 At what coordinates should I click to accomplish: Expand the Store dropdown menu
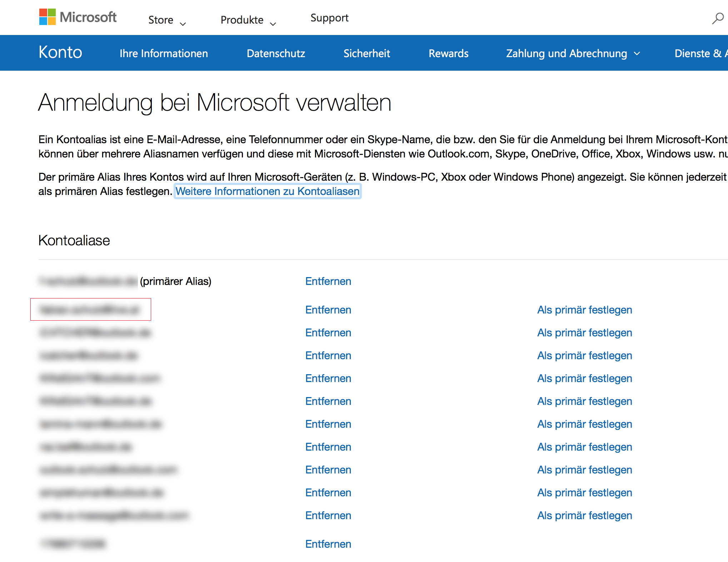coord(167,20)
